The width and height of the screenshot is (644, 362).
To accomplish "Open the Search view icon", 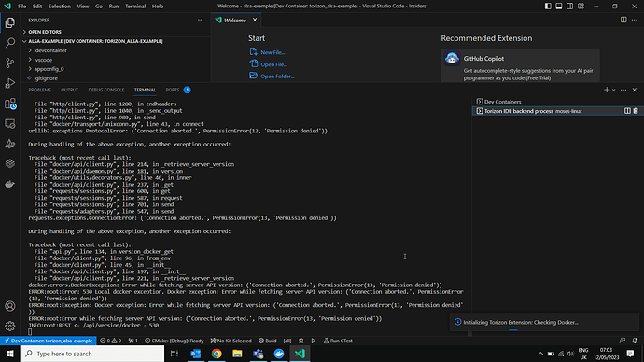I will pyautogui.click(x=10, y=43).
